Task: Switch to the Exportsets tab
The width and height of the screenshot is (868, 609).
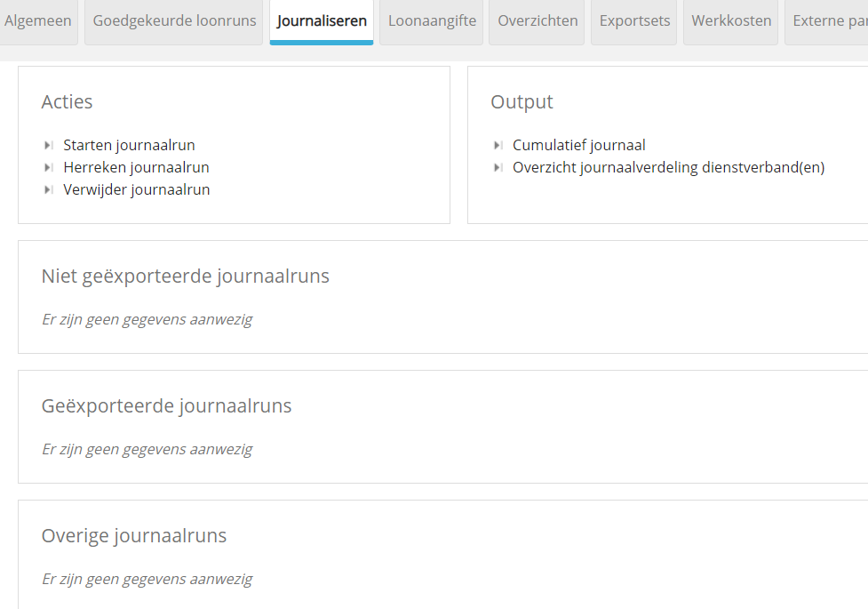Action: point(634,21)
